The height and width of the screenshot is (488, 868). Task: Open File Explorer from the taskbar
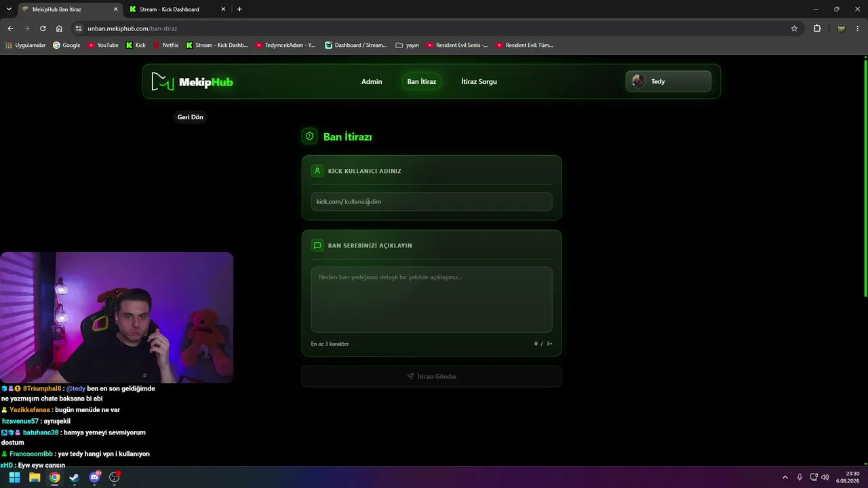(x=35, y=477)
